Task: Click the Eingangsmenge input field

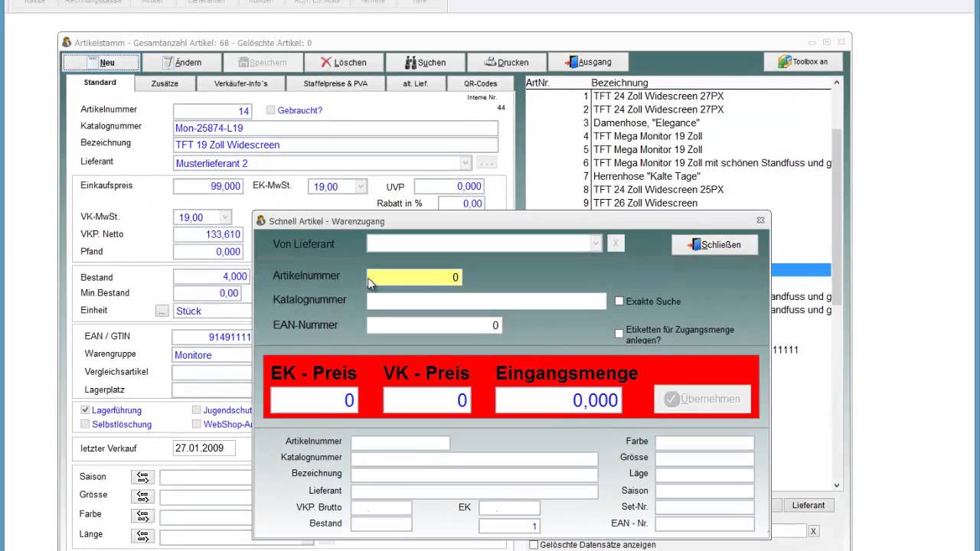Action: click(558, 399)
